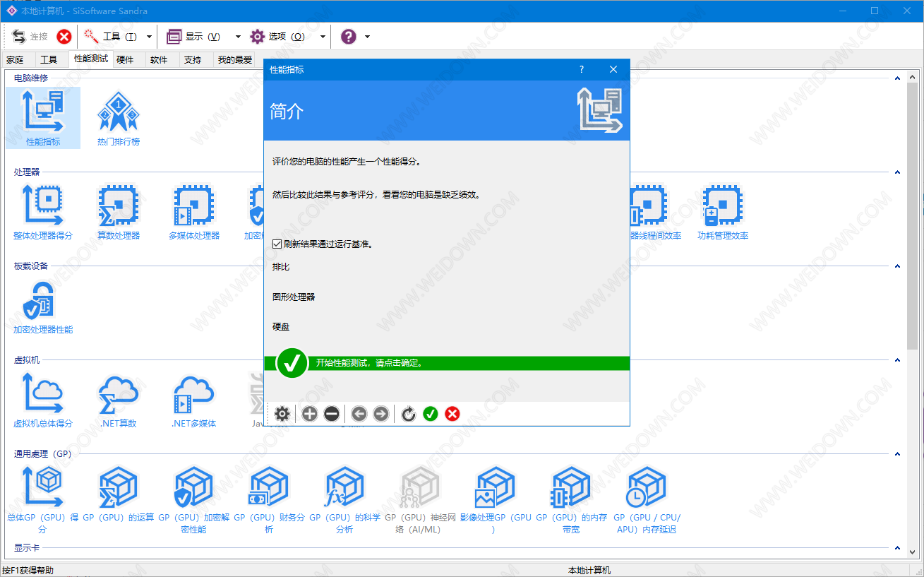Click the 显示(V) toolbar button

[194, 37]
